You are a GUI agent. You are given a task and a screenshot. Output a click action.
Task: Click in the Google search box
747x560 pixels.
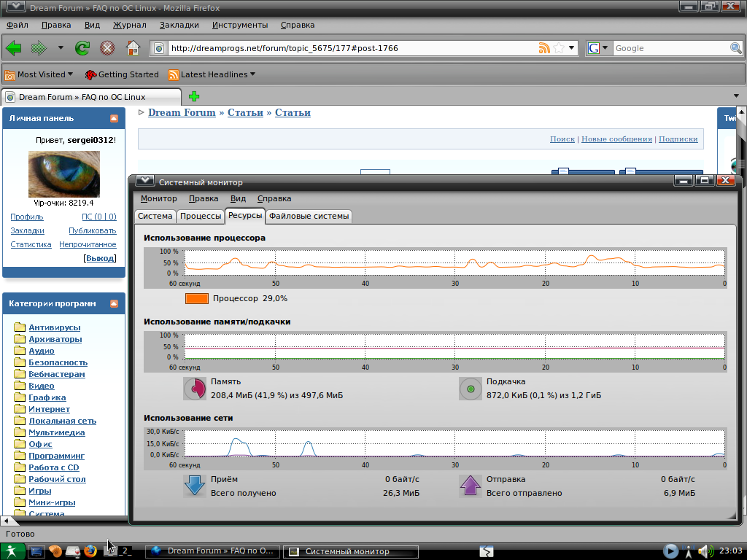coord(671,48)
